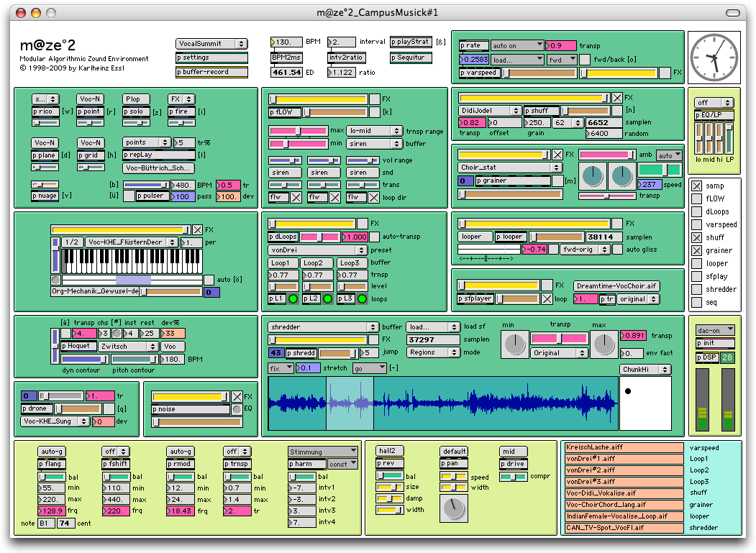Click the left grainer amb dial

click(593, 176)
